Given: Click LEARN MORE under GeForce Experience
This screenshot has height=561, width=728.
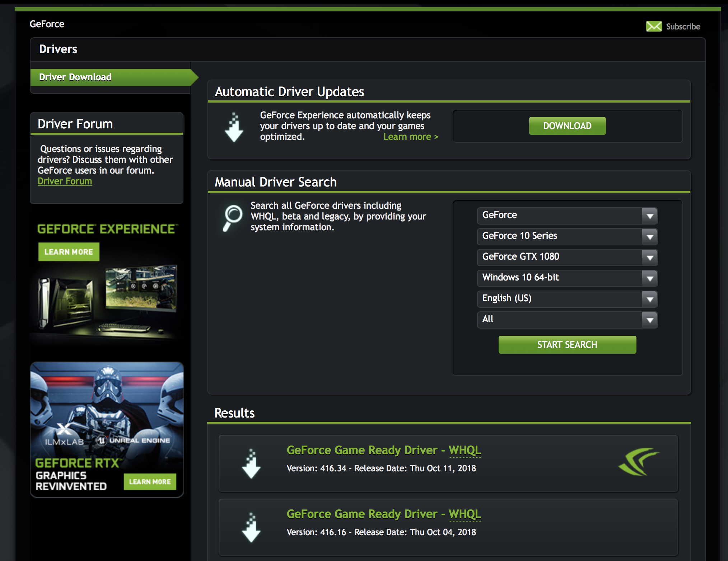Looking at the screenshot, I should tap(69, 252).
